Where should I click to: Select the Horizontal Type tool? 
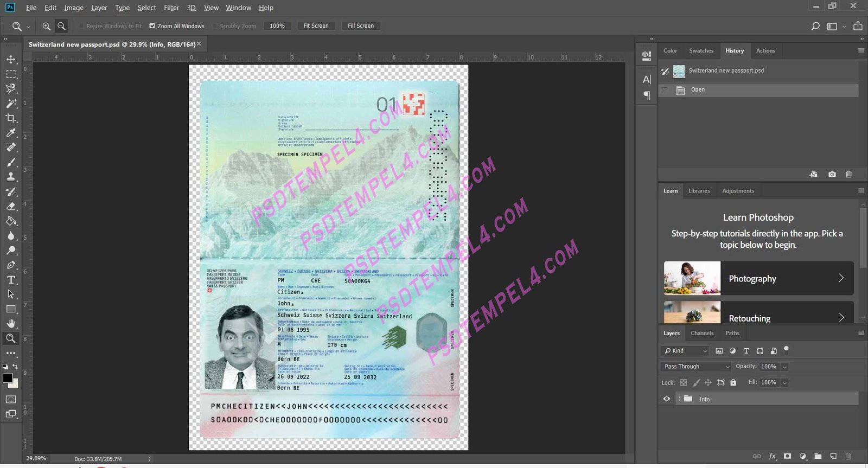tap(11, 280)
